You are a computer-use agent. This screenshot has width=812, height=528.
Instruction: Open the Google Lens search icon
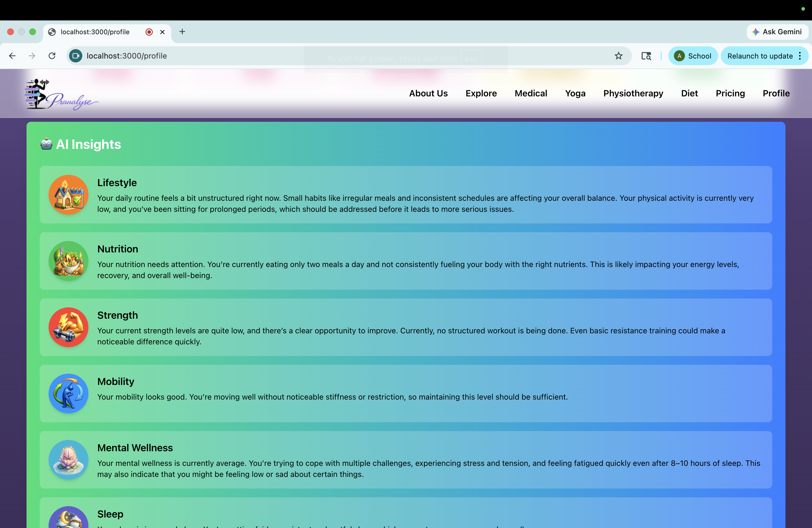pos(646,56)
